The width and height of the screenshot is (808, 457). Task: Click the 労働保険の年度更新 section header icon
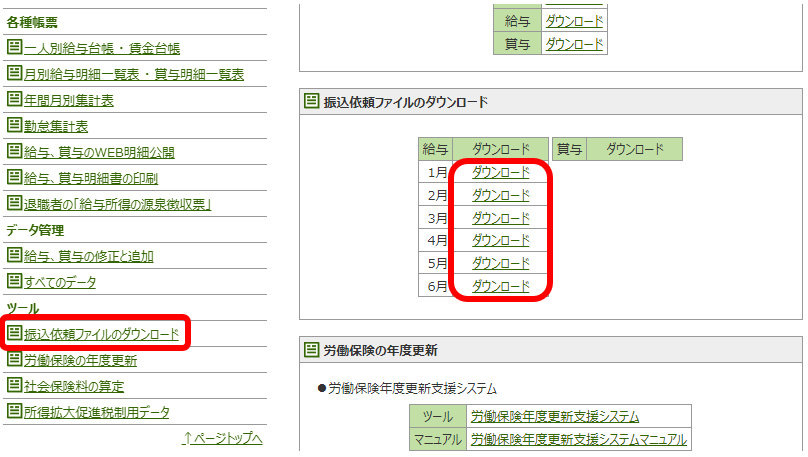coord(312,351)
